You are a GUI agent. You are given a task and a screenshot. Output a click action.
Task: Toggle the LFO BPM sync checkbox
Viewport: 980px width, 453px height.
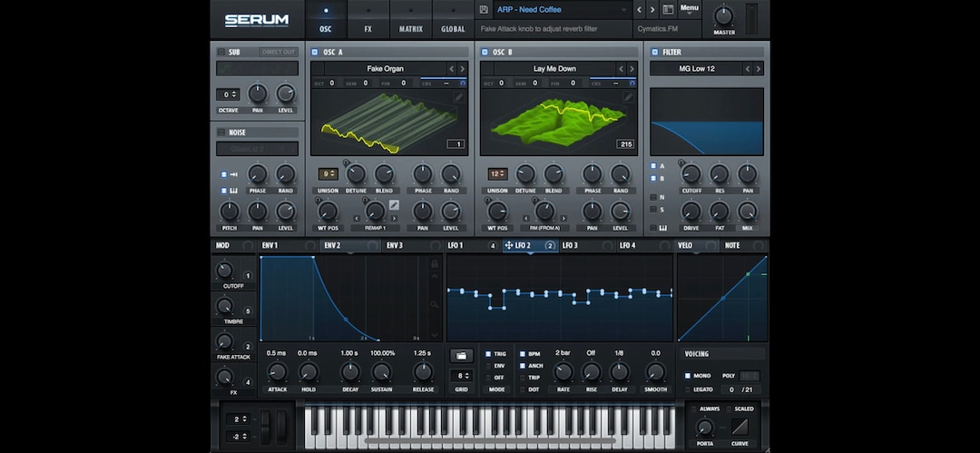523,354
